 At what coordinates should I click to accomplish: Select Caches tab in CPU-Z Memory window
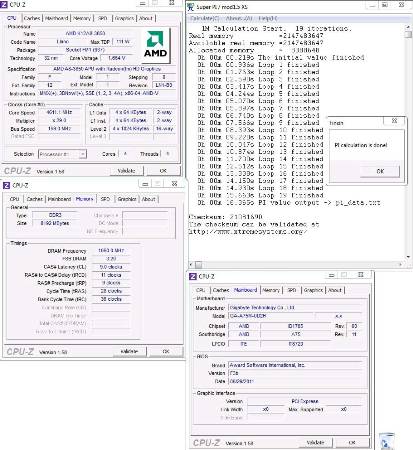coord(35,199)
